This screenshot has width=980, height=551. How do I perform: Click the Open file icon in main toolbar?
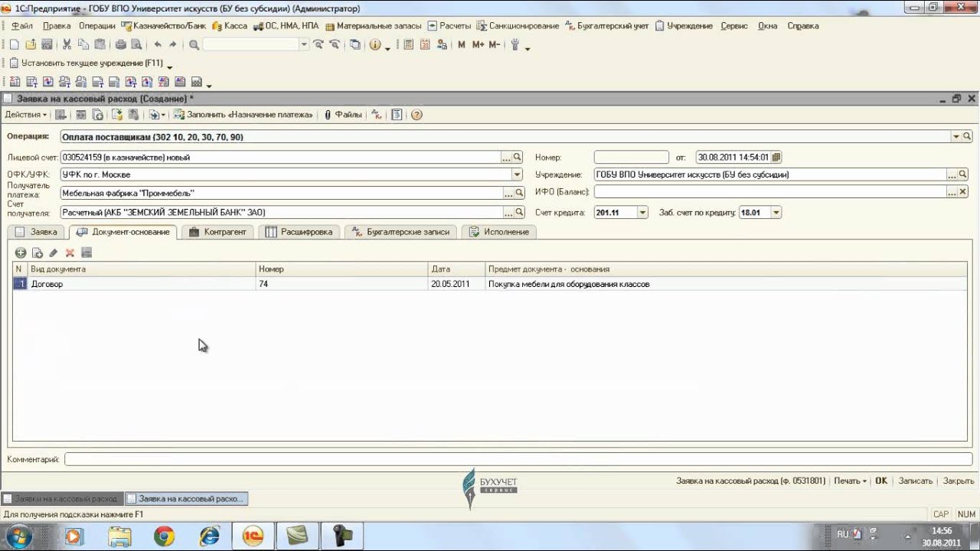31,45
